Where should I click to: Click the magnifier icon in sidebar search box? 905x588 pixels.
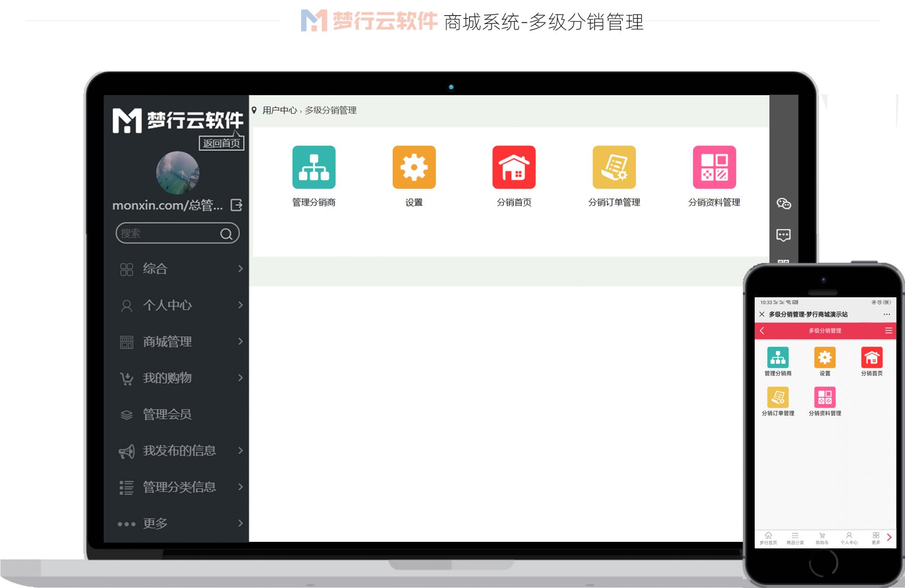[x=227, y=234]
